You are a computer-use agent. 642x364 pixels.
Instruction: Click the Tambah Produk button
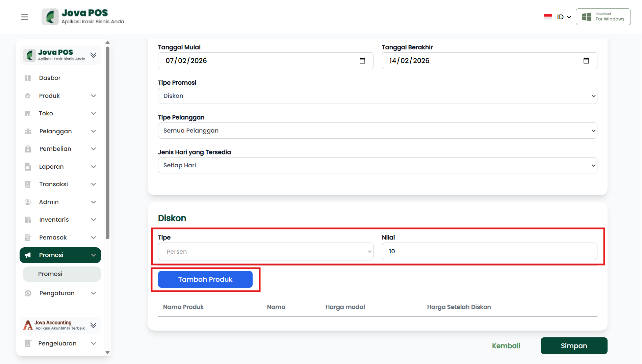(x=205, y=279)
